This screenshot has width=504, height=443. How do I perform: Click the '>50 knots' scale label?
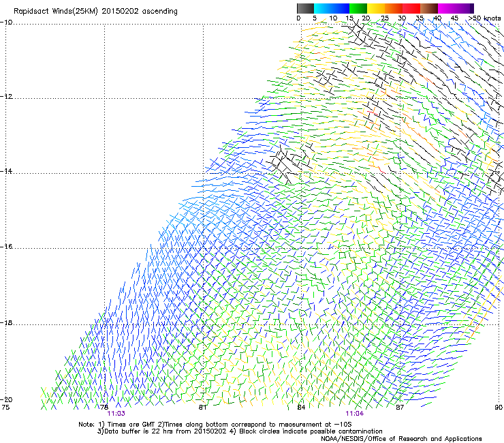pos(484,18)
